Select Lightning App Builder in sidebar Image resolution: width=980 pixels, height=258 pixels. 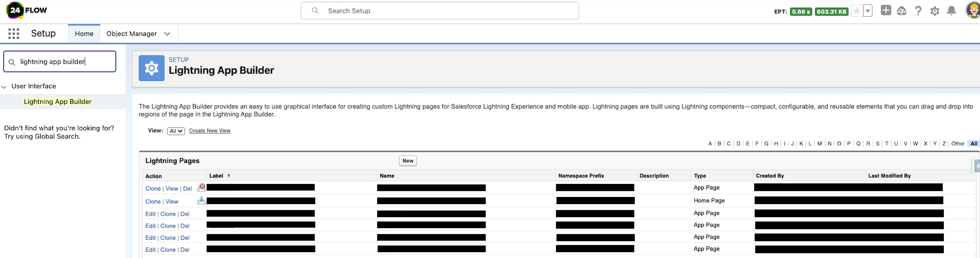coord(58,102)
